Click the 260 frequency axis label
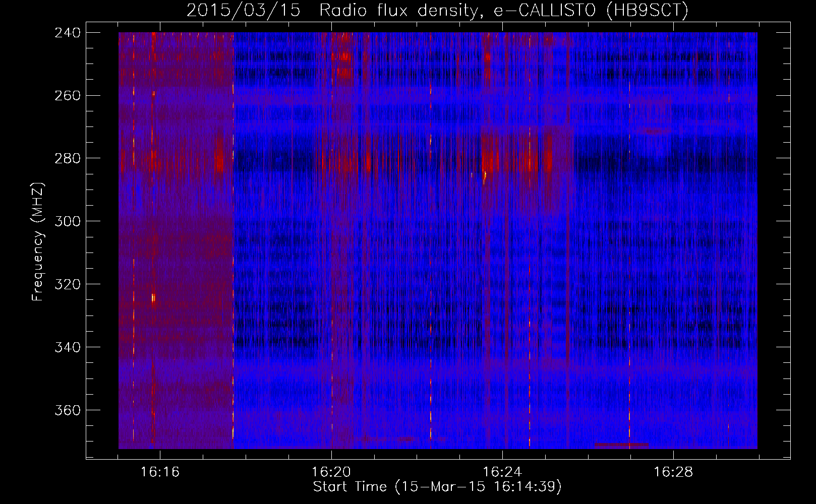Image resolution: width=816 pixels, height=504 pixels. pos(68,95)
